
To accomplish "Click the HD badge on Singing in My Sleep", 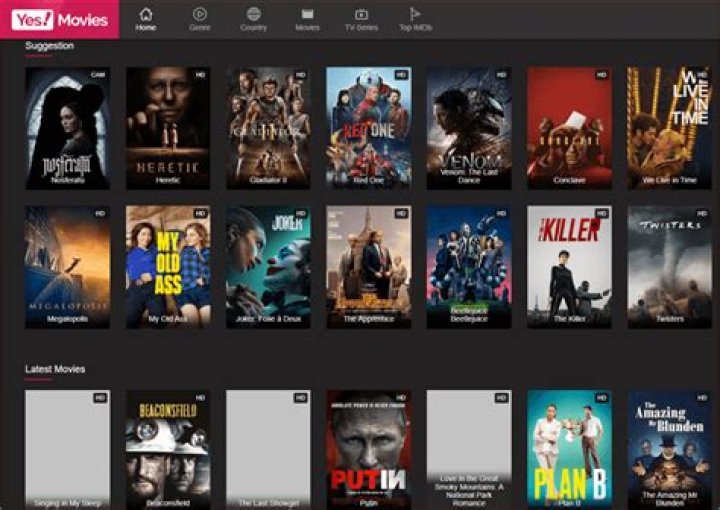I will pyautogui.click(x=100, y=398).
